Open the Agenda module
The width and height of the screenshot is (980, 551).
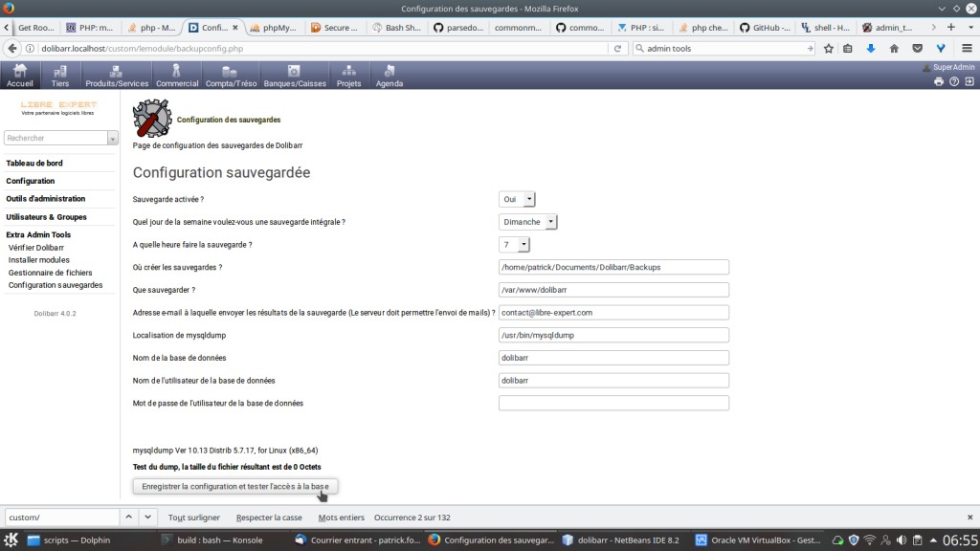tap(390, 76)
